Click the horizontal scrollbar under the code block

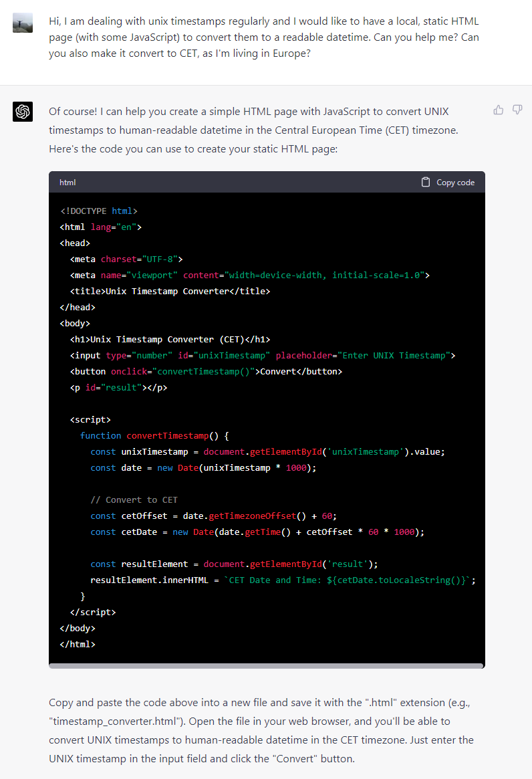tap(267, 666)
